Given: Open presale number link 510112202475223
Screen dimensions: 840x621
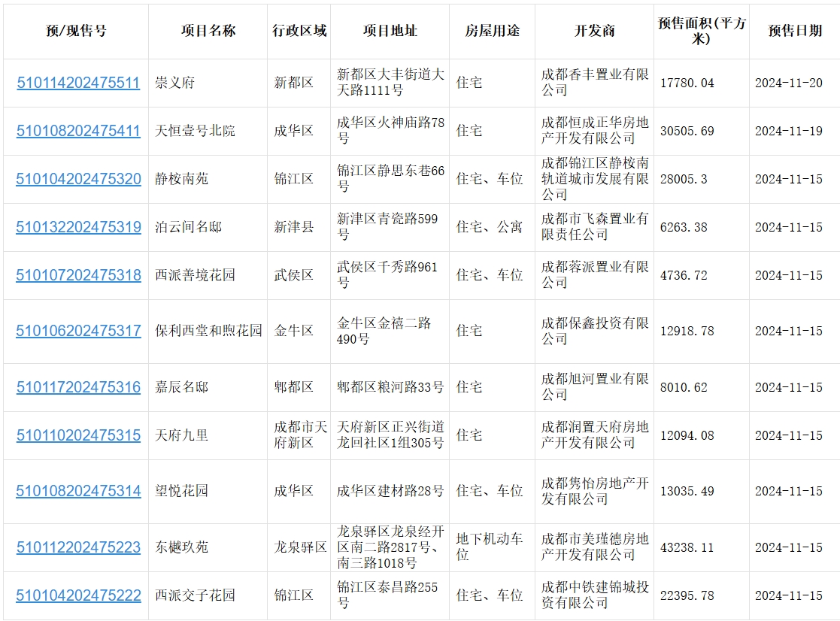Looking at the screenshot, I should point(78,547).
